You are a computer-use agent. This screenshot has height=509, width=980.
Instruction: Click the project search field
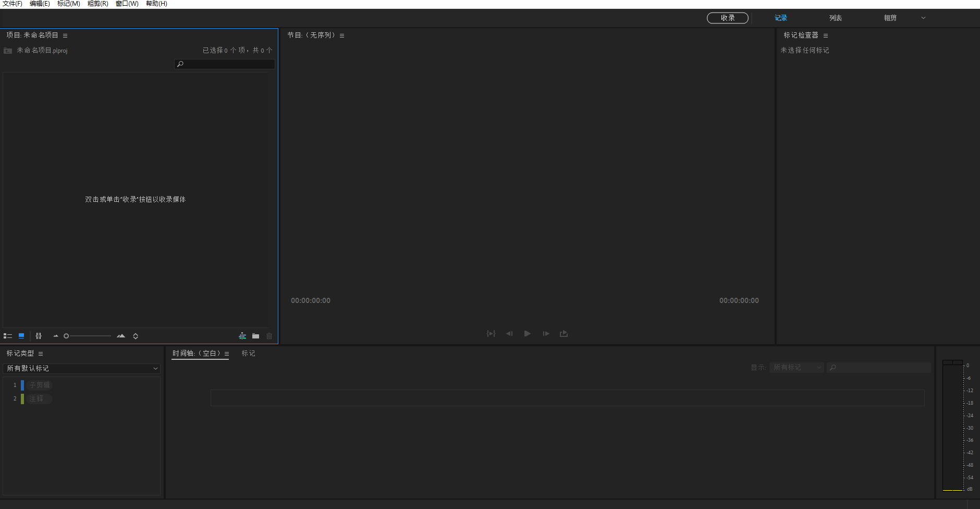click(x=224, y=64)
